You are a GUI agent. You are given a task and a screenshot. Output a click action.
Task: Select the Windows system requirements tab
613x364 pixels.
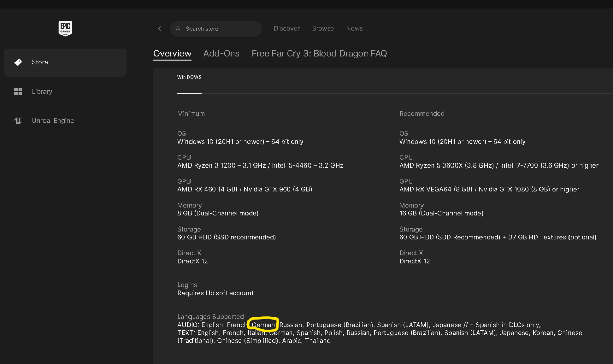tap(189, 77)
